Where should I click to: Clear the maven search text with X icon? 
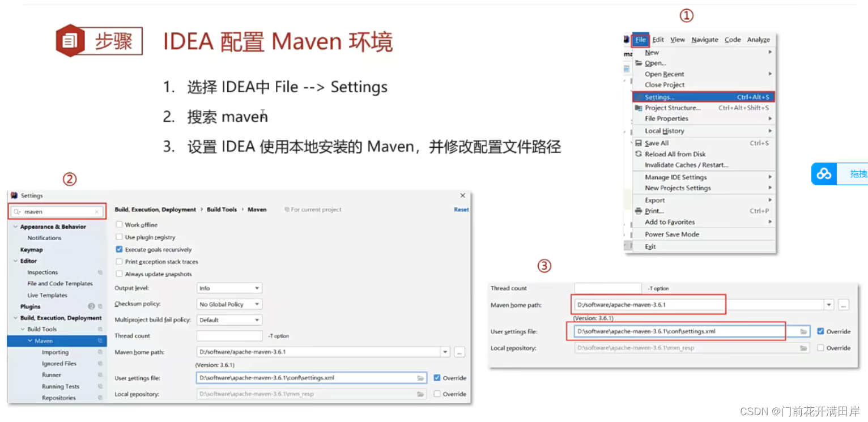(97, 212)
